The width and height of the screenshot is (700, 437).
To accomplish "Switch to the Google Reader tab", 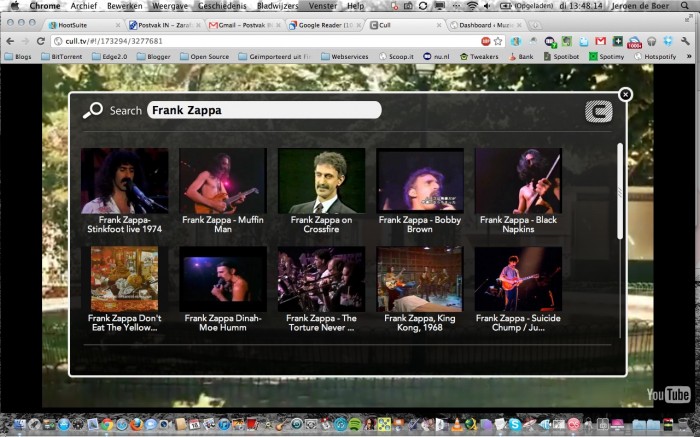I will point(325,25).
